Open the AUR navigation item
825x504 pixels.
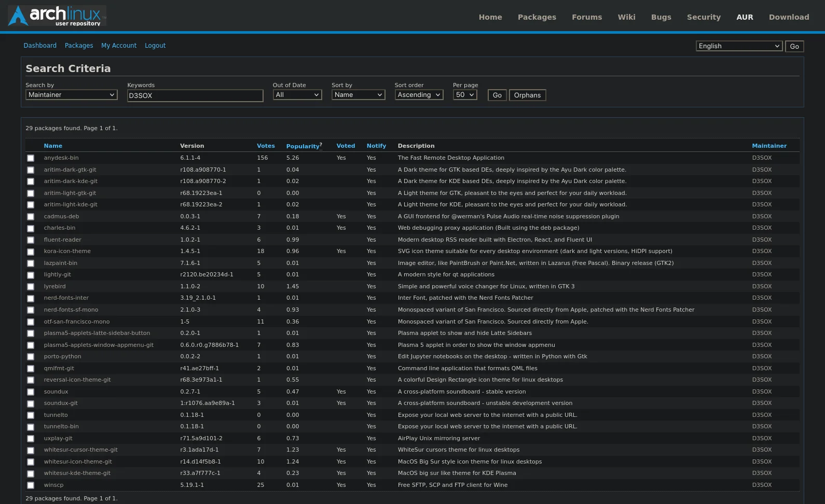(745, 17)
